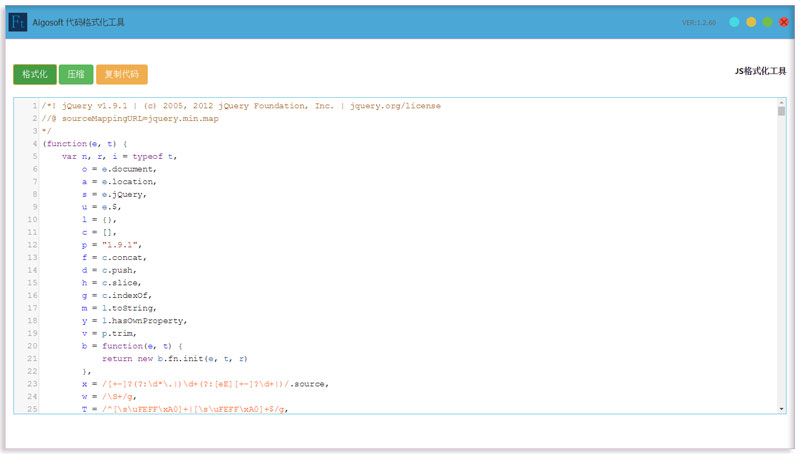Click the line "y = l.hasOwnProperty,"
The height and width of the screenshot is (454, 800).
(134, 320)
